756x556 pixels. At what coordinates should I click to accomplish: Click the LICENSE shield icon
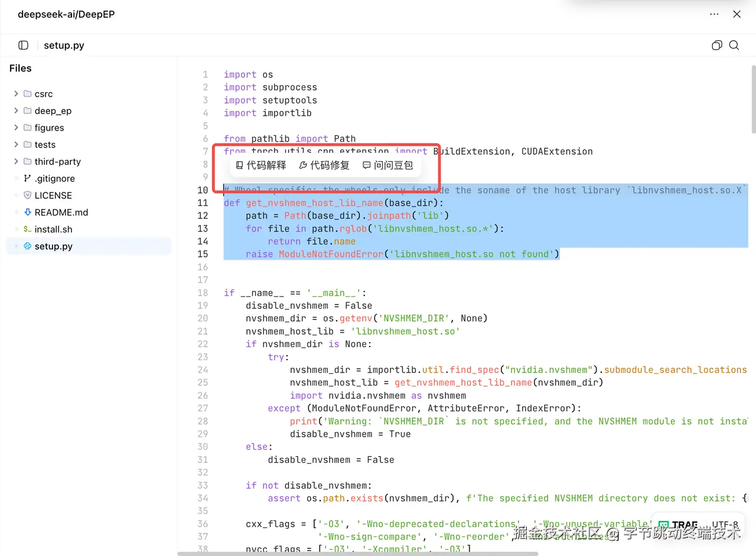27,195
